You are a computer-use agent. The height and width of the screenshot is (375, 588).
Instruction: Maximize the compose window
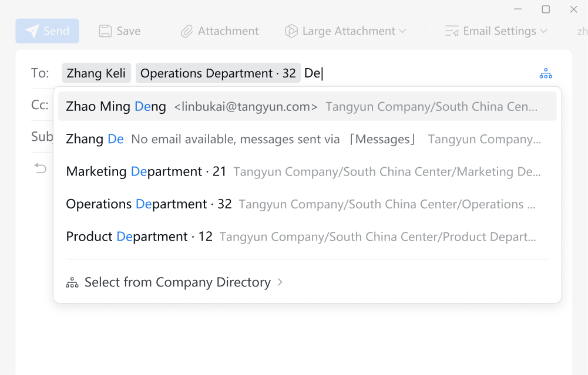click(x=546, y=9)
